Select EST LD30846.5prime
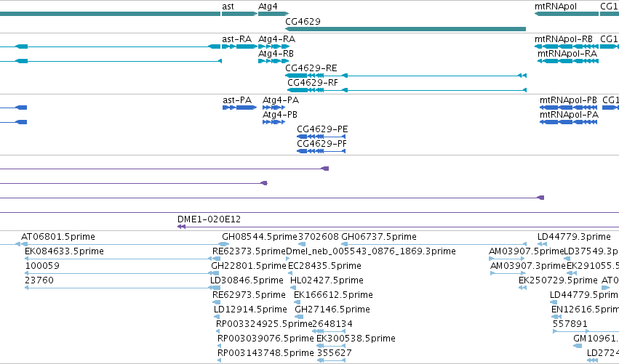The height and width of the screenshot is (364, 619). click(215, 288)
